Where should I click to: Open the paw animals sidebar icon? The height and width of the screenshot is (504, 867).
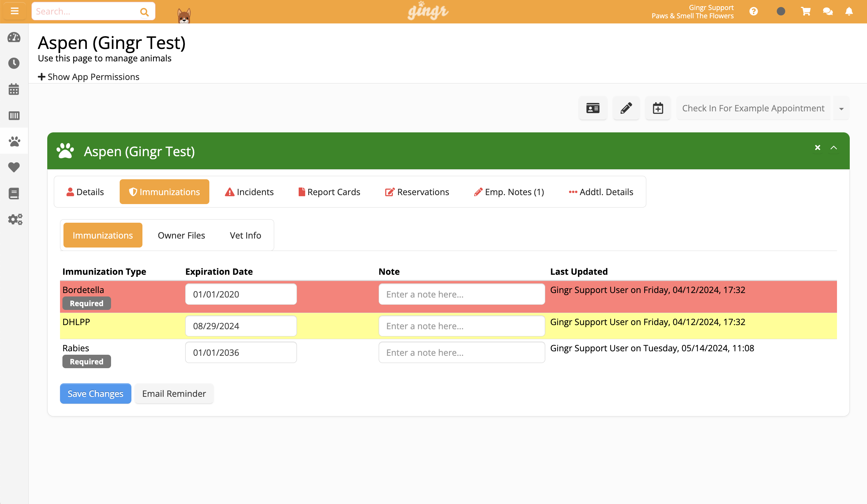pyautogui.click(x=14, y=141)
